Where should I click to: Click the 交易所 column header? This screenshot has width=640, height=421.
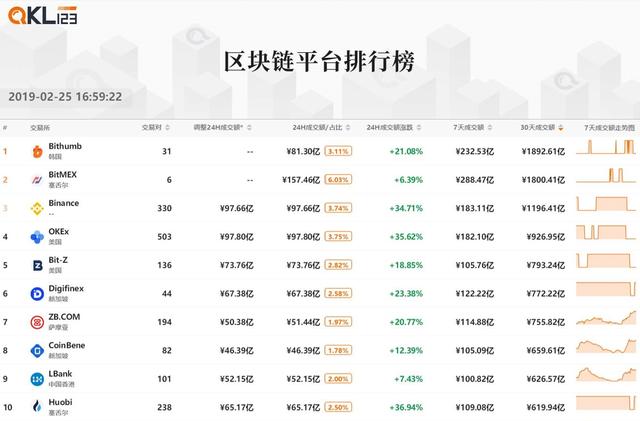tap(40, 128)
